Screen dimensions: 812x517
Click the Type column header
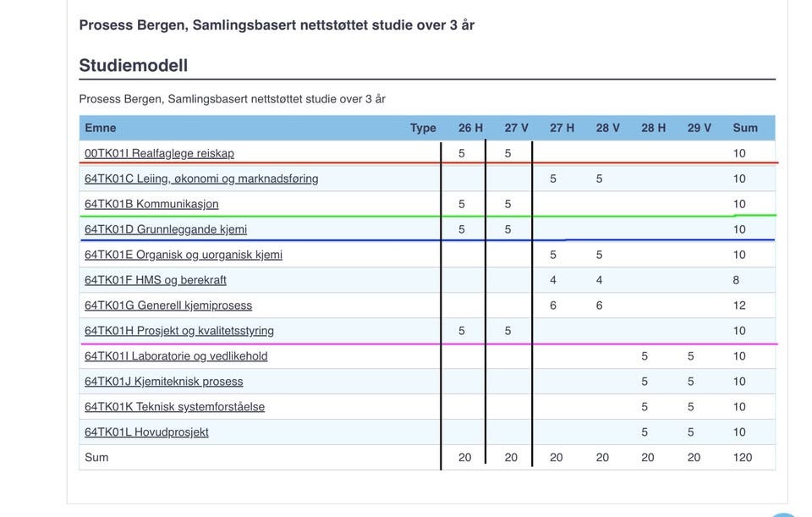(x=423, y=128)
